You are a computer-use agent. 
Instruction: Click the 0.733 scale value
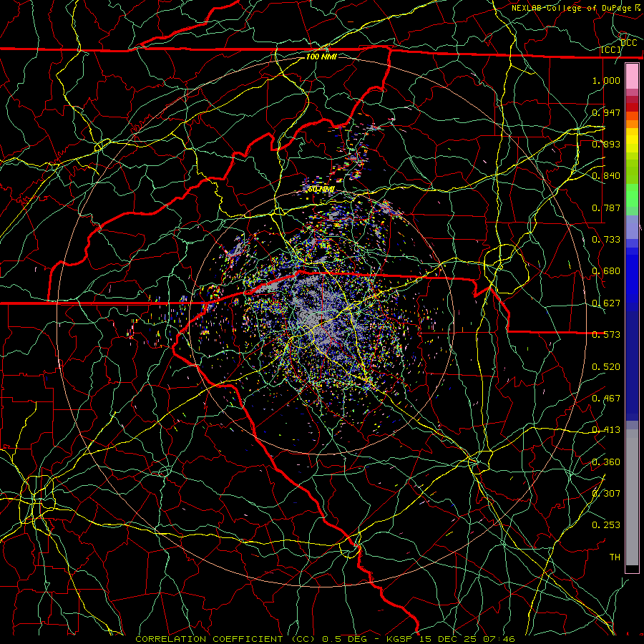click(x=606, y=240)
